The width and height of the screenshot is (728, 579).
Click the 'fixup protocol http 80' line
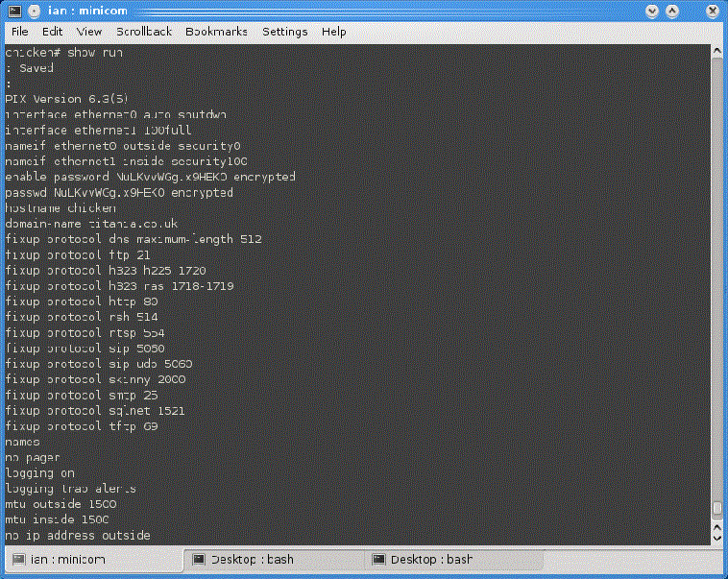click(x=82, y=302)
